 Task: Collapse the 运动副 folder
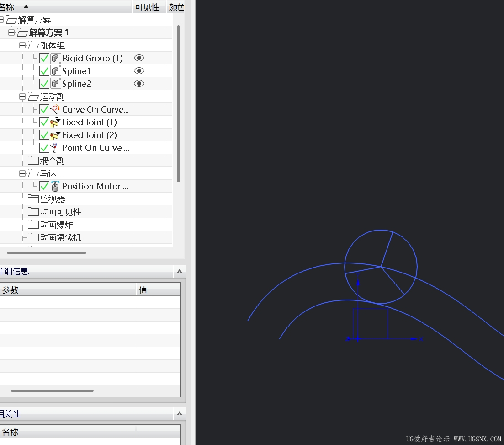(22, 97)
